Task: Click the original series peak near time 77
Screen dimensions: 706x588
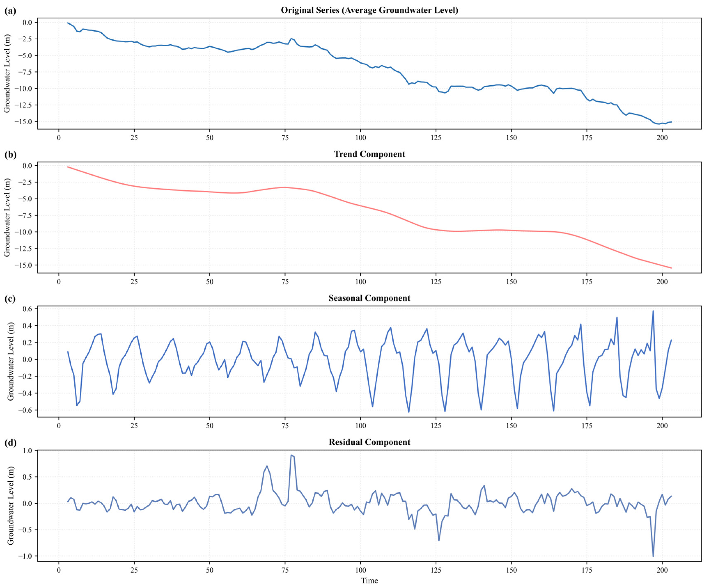Action: point(291,38)
